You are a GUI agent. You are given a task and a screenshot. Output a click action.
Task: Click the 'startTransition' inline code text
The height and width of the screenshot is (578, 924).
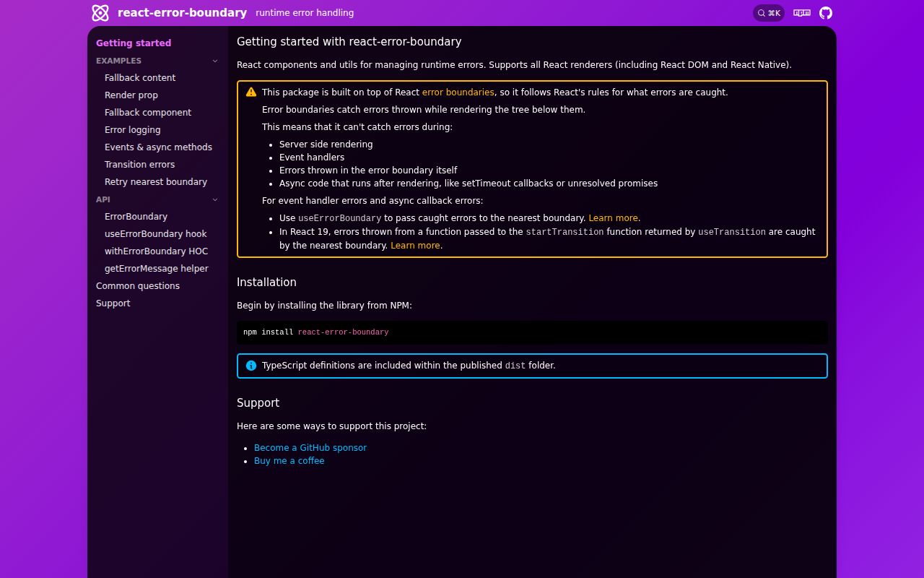click(565, 232)
